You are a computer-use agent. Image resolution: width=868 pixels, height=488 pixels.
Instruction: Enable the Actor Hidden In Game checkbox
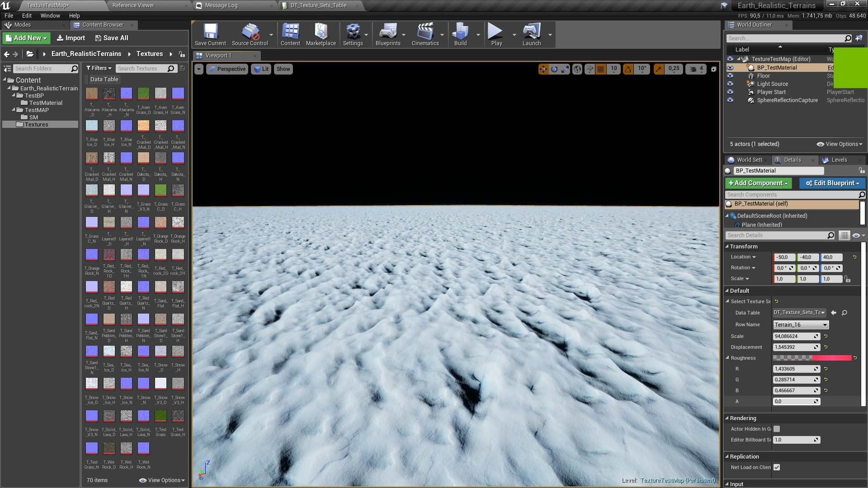(777, 429)
